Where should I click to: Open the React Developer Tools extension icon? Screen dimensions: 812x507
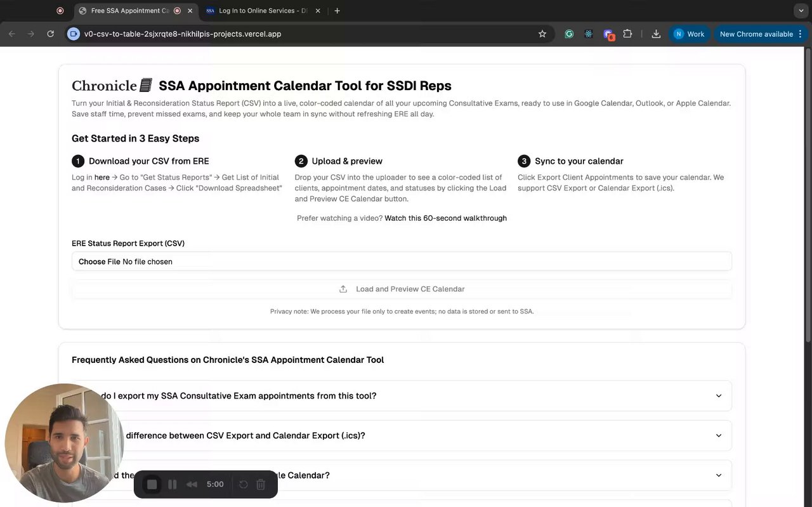[589, 34]
